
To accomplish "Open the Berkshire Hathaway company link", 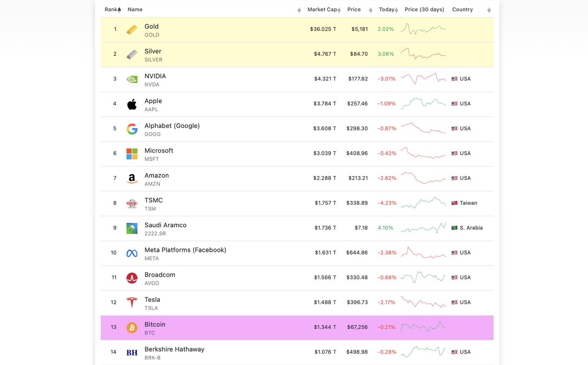I will click(x=174, y=349).
